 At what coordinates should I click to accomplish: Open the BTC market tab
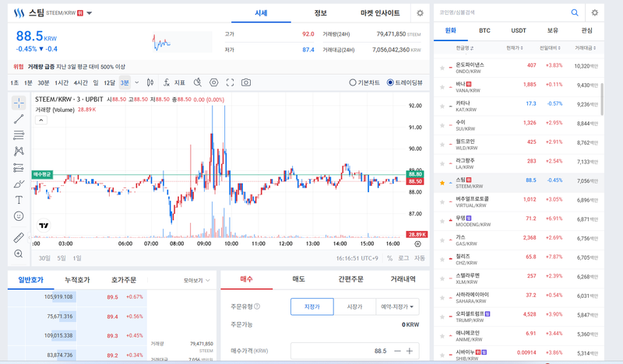pyautogui.click(x=484, y=30)
